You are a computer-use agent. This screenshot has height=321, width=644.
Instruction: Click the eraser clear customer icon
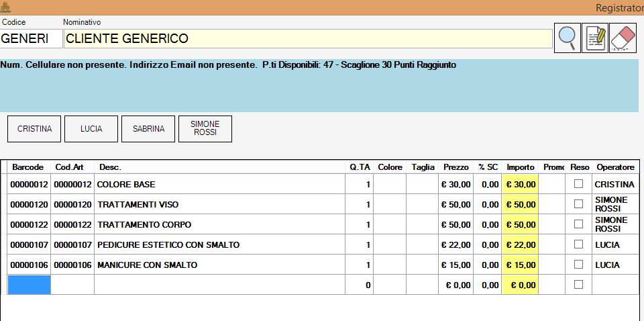click(623, 38)
